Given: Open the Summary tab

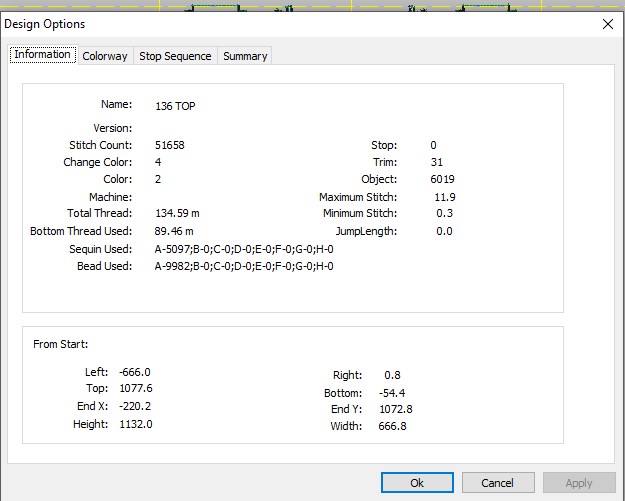Looking at the screenshot, I should click(245, 56).
